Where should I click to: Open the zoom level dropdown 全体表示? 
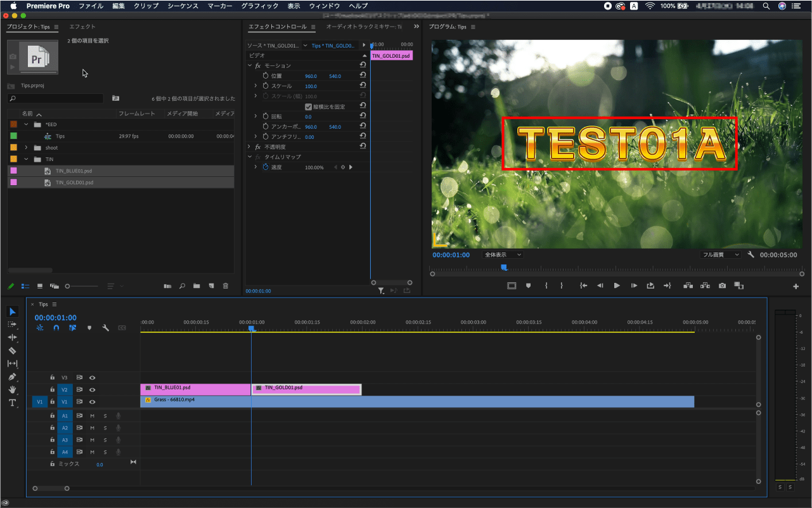pyautogui.click(x=503, y=254)
